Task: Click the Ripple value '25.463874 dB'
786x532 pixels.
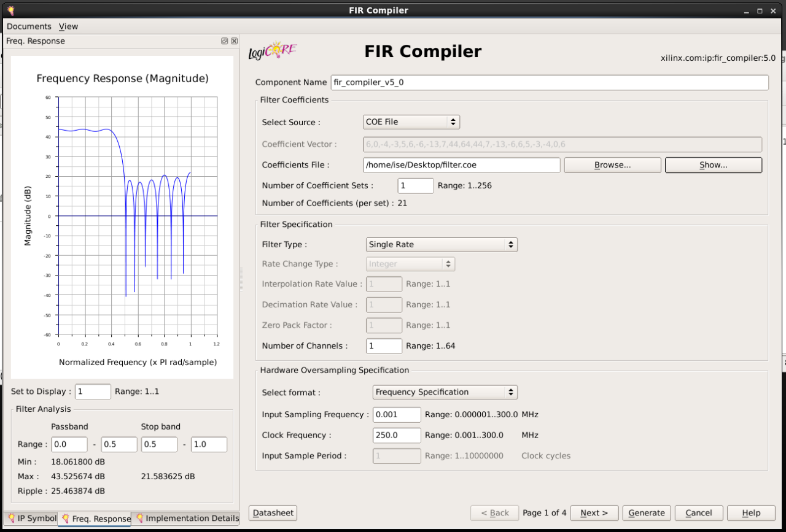Action: [78, 492]
